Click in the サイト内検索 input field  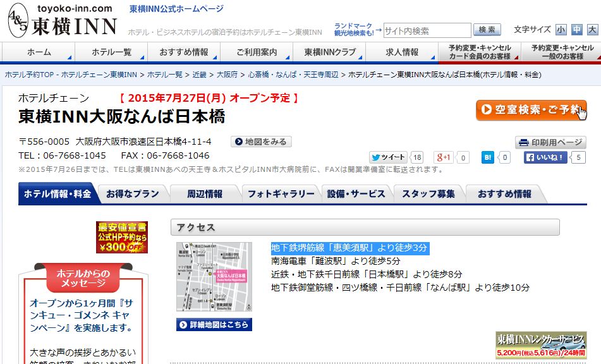[427, 31]
